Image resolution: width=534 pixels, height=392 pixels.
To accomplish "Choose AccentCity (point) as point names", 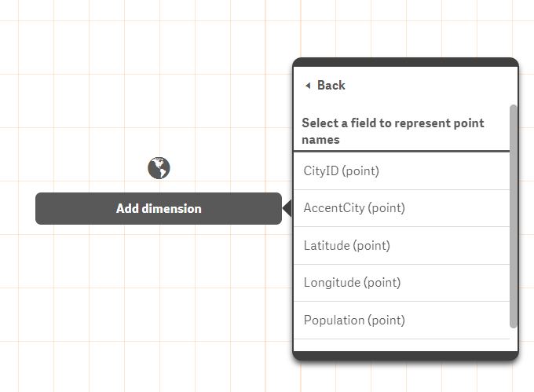I will 354,208.
